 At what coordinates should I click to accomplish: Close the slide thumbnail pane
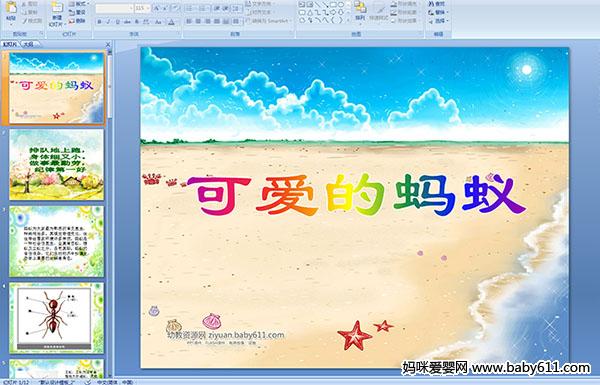pyautogui.click(x=108, y=44)
